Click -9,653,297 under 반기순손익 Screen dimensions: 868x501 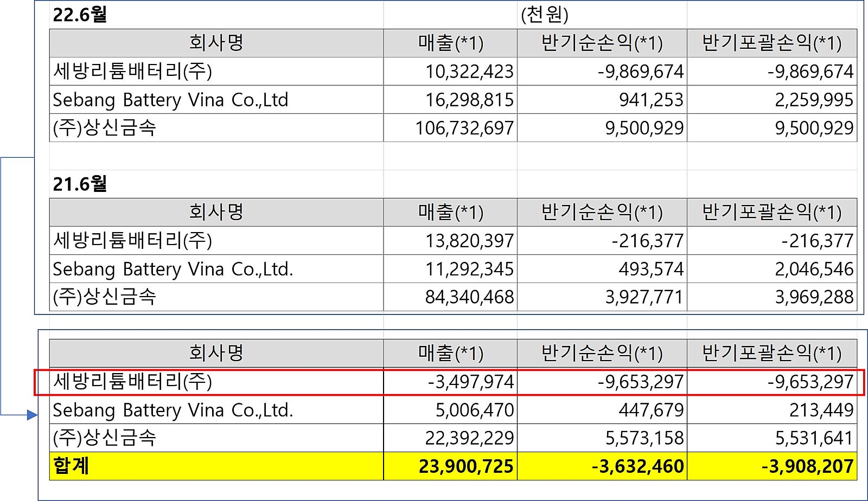click(602, 382)
